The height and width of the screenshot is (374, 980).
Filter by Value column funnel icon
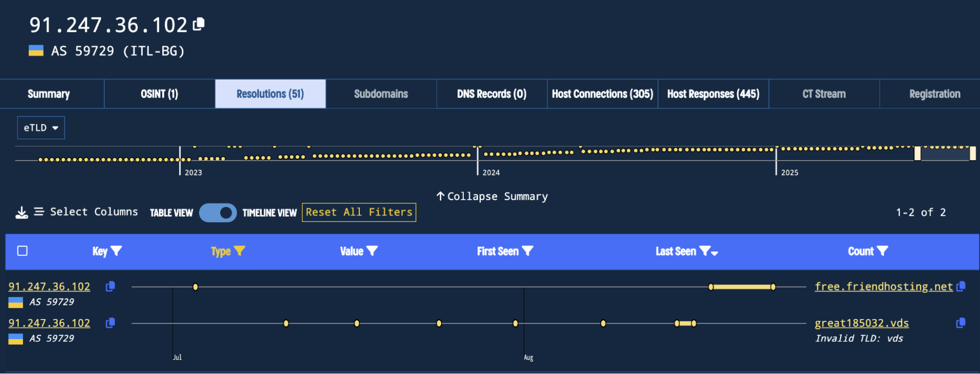(372, 251)
